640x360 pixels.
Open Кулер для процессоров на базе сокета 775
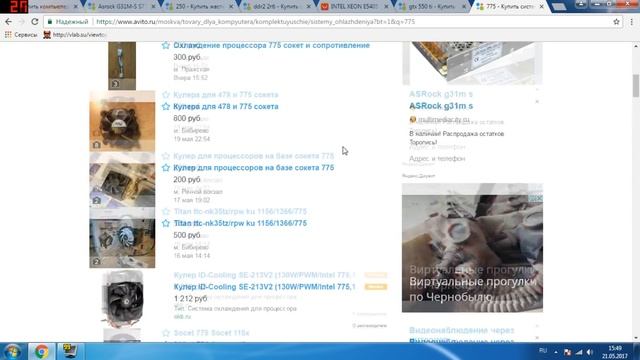(253, 168)
